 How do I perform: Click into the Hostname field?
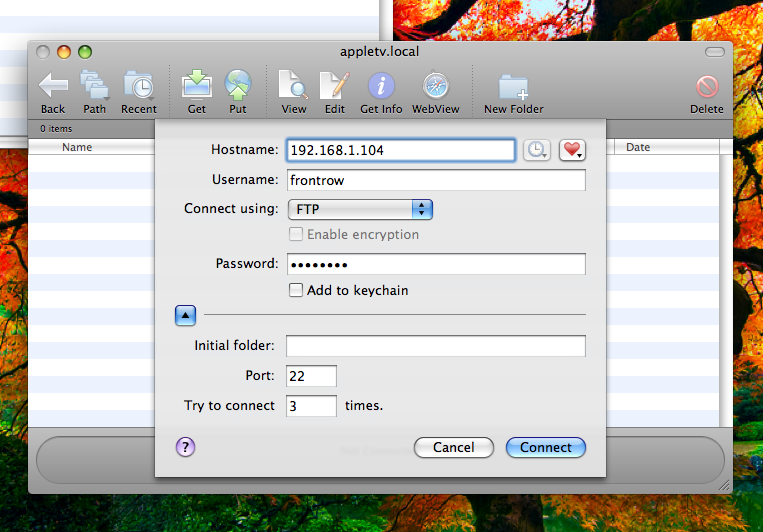point(400,150)
